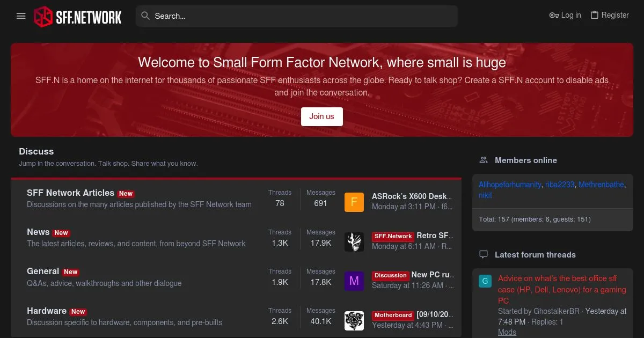Click the 2.6K threads count
The image size is (644, 338).
pos(280,321)
